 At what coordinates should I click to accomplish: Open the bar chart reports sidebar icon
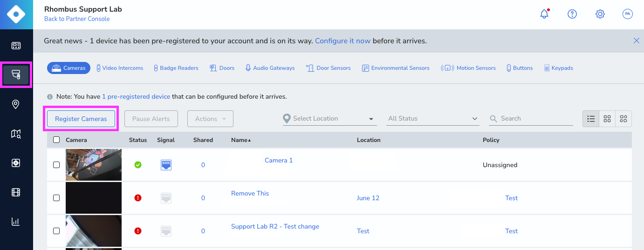click(x=16, y=222)
